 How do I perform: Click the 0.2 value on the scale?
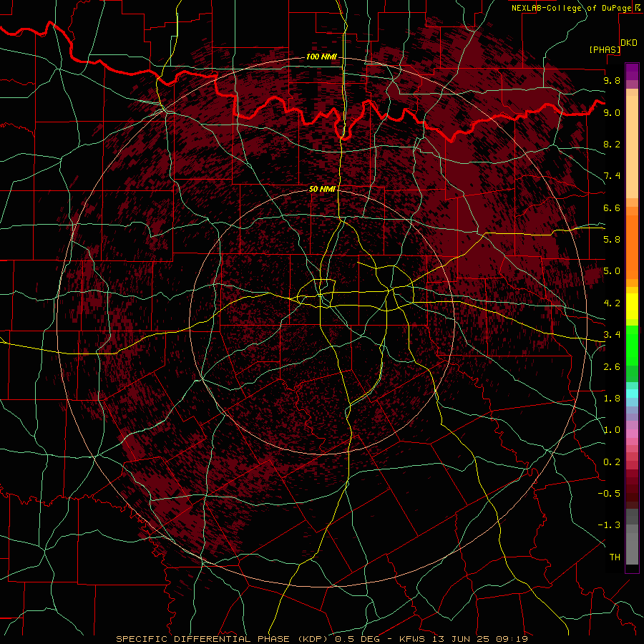click(612, 462)
